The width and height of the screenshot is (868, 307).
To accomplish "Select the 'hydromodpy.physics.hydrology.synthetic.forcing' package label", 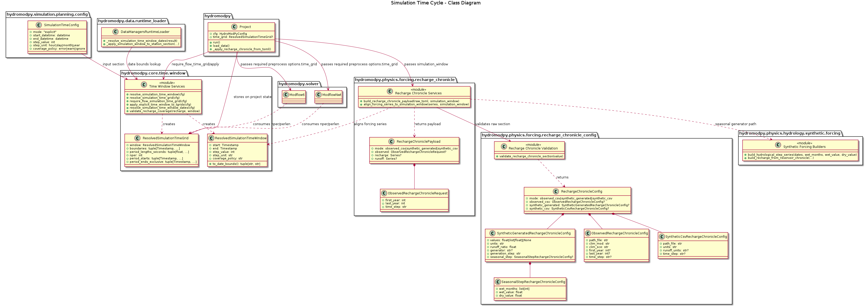I will [x=790, y=133].
